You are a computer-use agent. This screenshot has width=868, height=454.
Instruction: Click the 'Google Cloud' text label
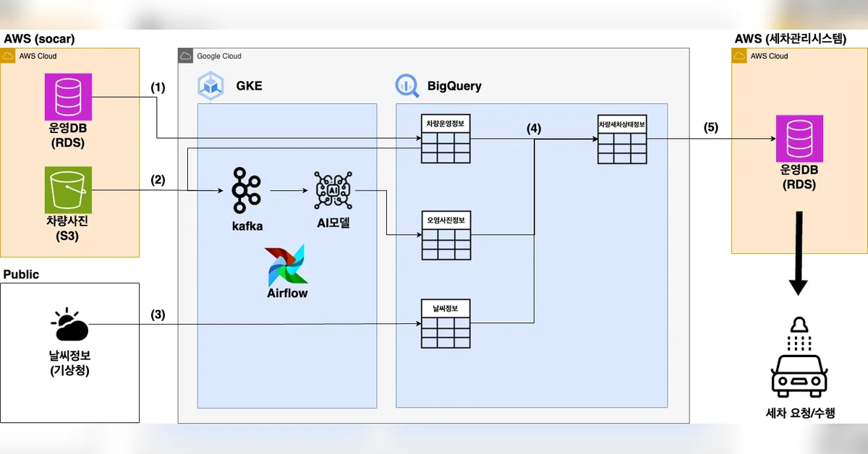(x=219, y=56)
